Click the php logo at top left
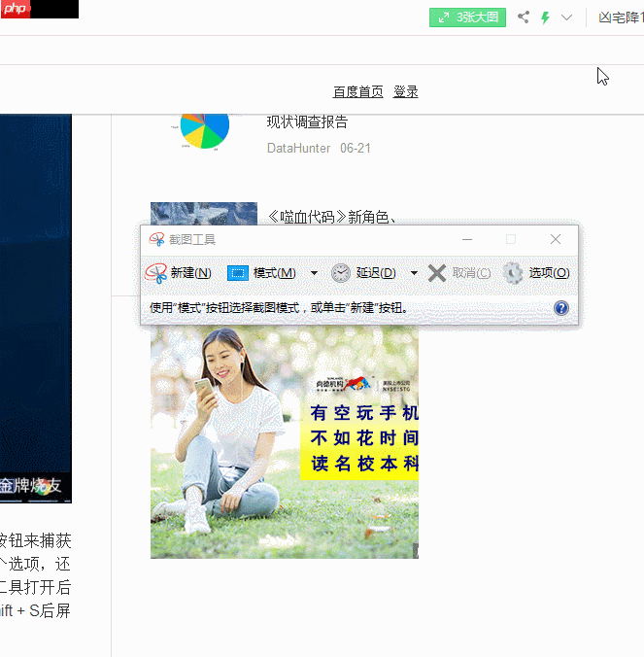This screenshot has width=644, height=657. [16, 9]
